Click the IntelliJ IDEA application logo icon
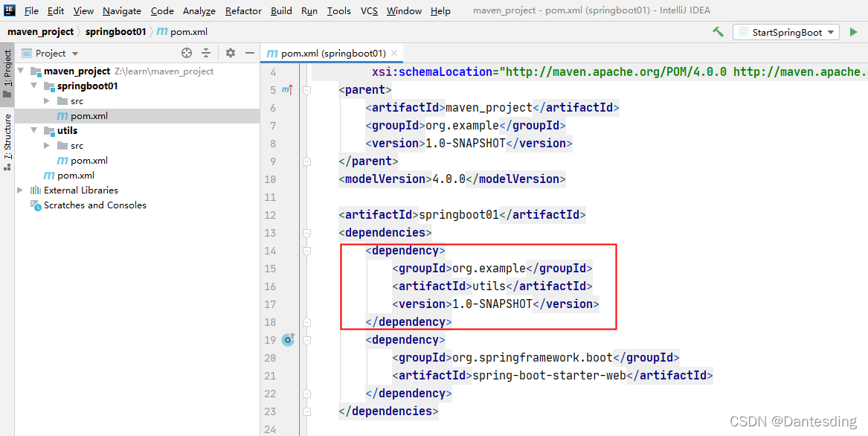The width and height of the screenshot is (868, 436). (10, 10)
